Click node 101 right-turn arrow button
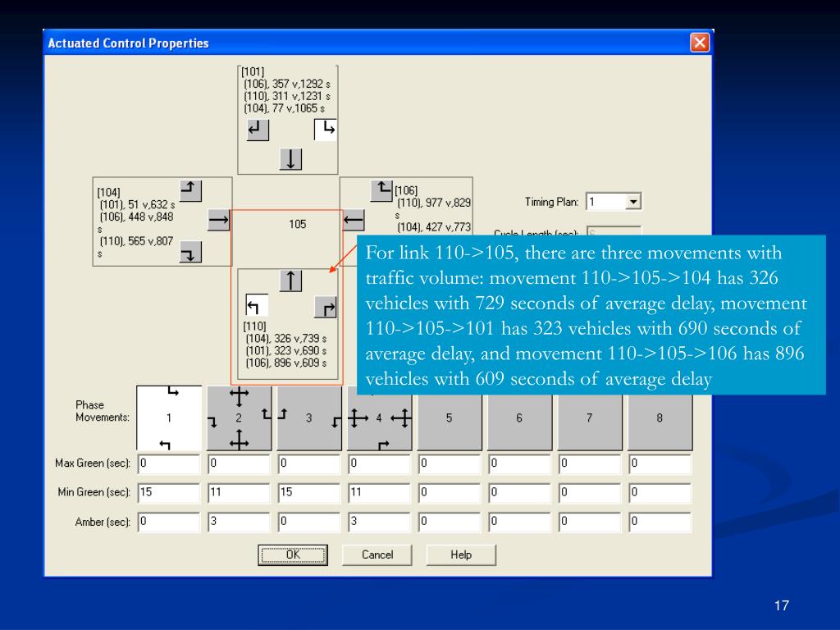The image size is (840, 630). pyautogui.click(x=258, y=130)
